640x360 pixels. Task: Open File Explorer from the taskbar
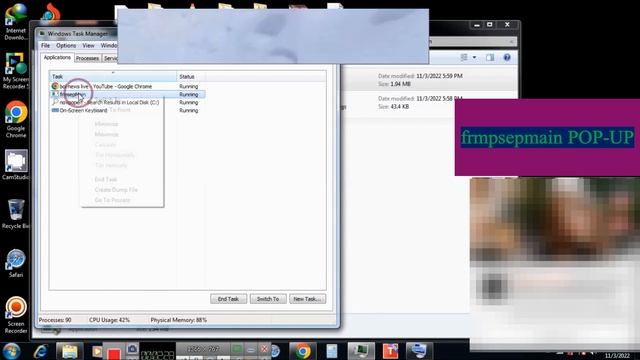point(69,351)
